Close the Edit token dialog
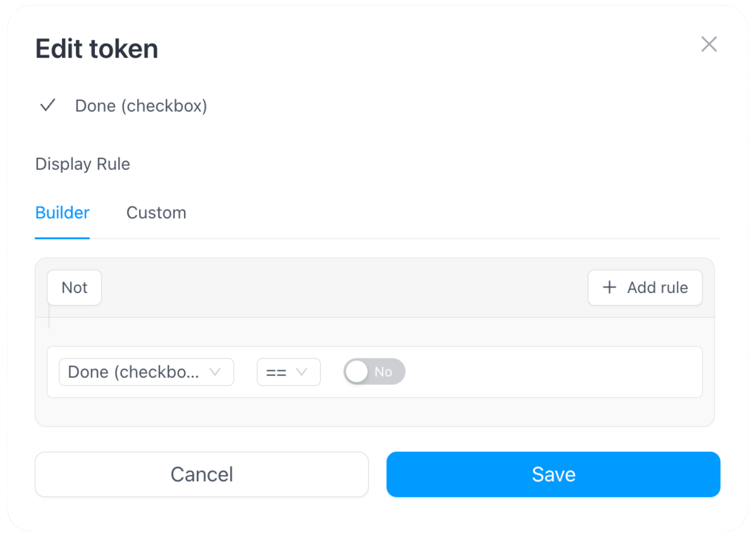 tap(709, 44)
